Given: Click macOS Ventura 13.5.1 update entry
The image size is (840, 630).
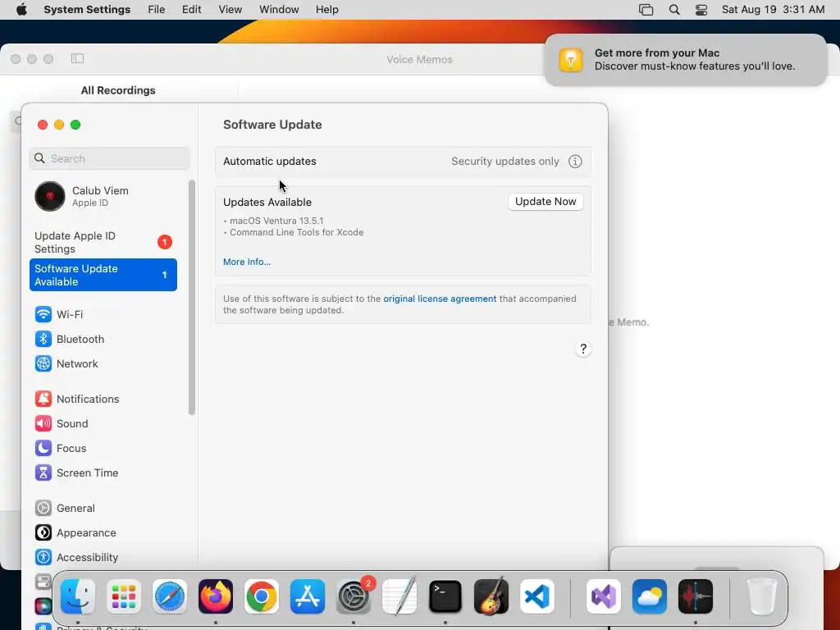Looking at the screenshot, I should (x=276, y=221).
